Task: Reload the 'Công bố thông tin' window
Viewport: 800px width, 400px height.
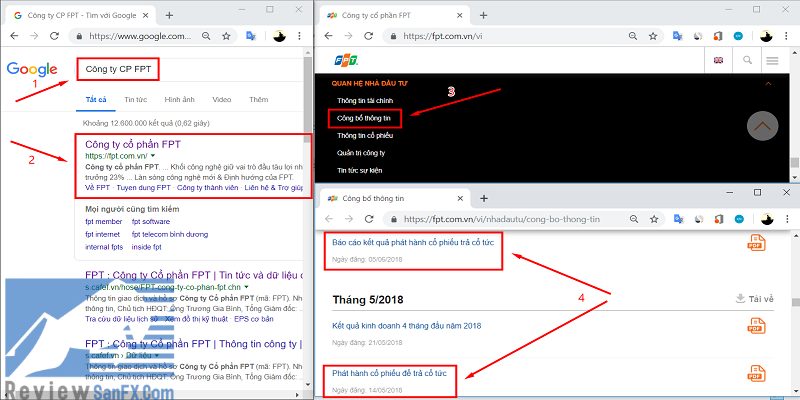Action: pyautogui.click(x=369, y=219)
